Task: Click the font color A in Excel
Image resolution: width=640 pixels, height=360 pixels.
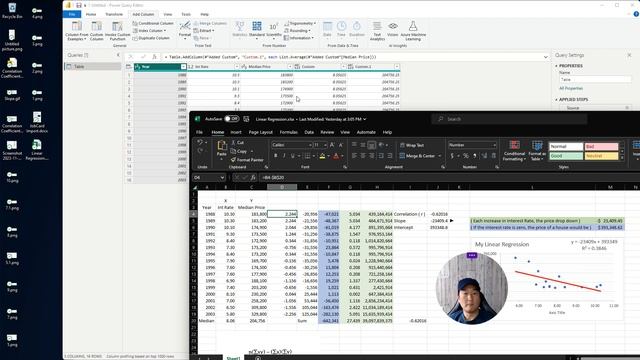Action: (x=336, y=156)
